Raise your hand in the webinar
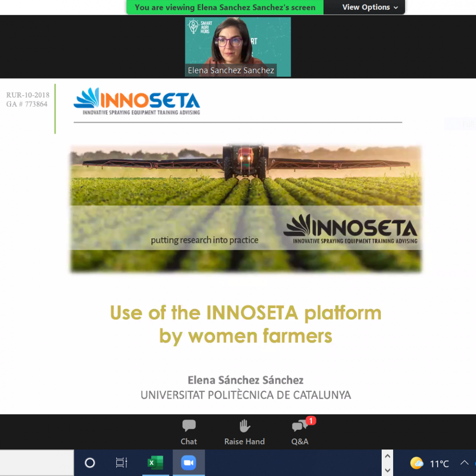The height and width of the screenshot is (476, 476). 244,432
